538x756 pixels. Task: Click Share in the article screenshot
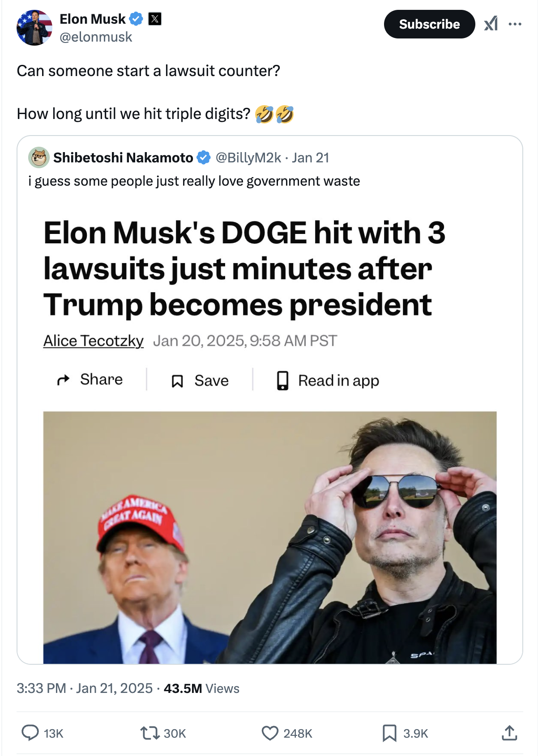[90, 379]
